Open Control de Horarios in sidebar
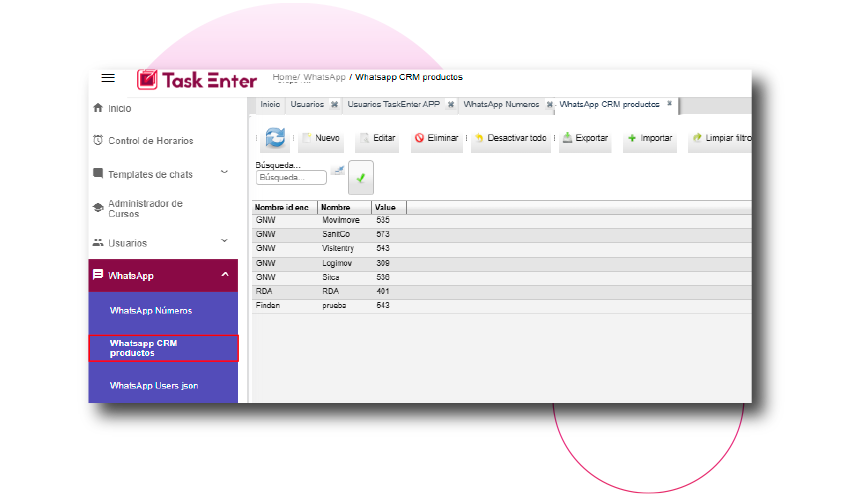Screen dimensions: 850x500 150,141
